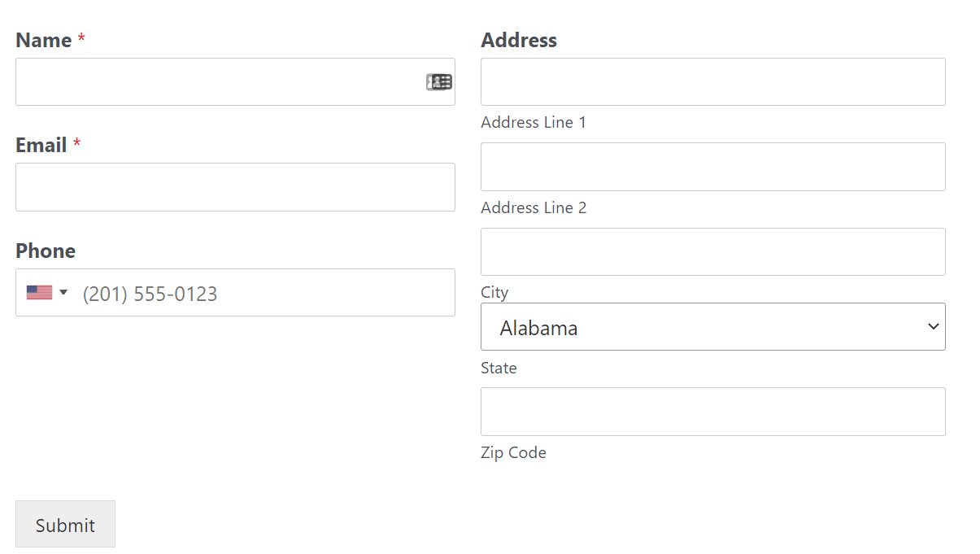Click the Submit button
Screen dimensions: 980x554
point(65,524)
